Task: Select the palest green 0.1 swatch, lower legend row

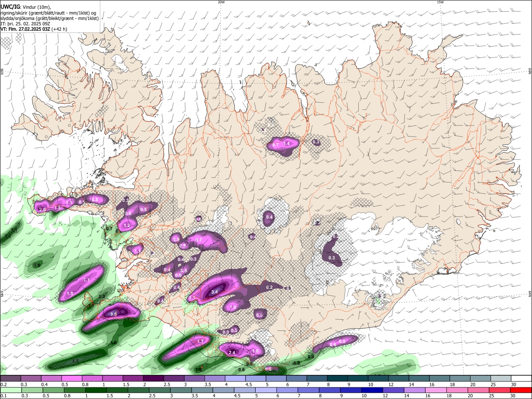Action: pos(11,390)
